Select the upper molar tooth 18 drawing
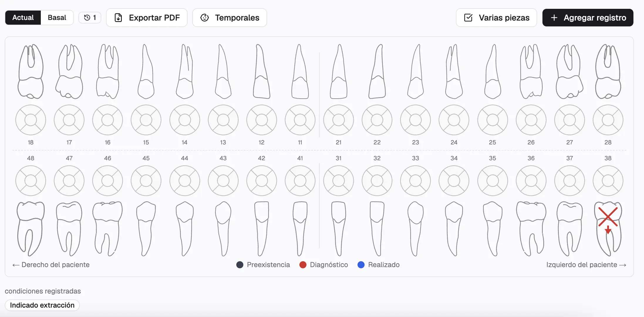The width and height of the screenshot is (644, 317). pos(31,71)
